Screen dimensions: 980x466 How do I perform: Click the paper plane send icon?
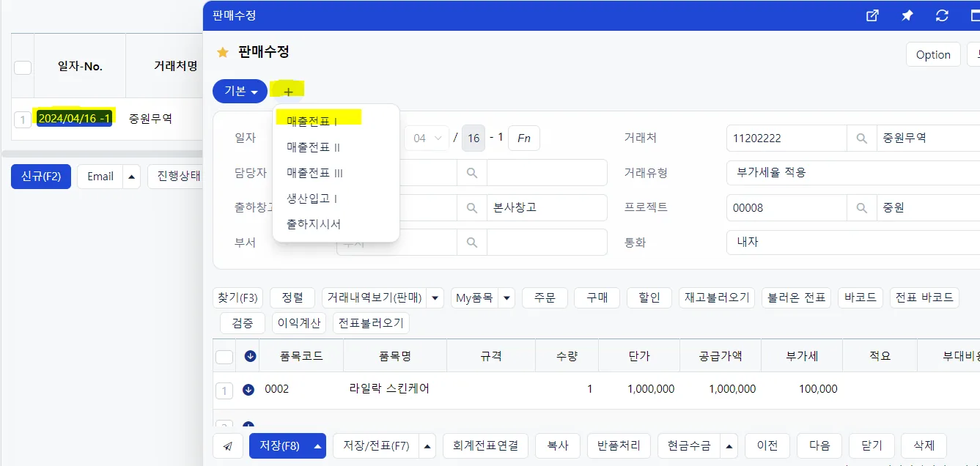point(228,445)
